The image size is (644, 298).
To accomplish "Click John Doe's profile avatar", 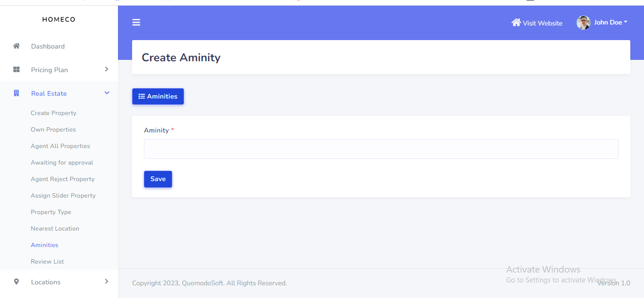I will [584, 23].
